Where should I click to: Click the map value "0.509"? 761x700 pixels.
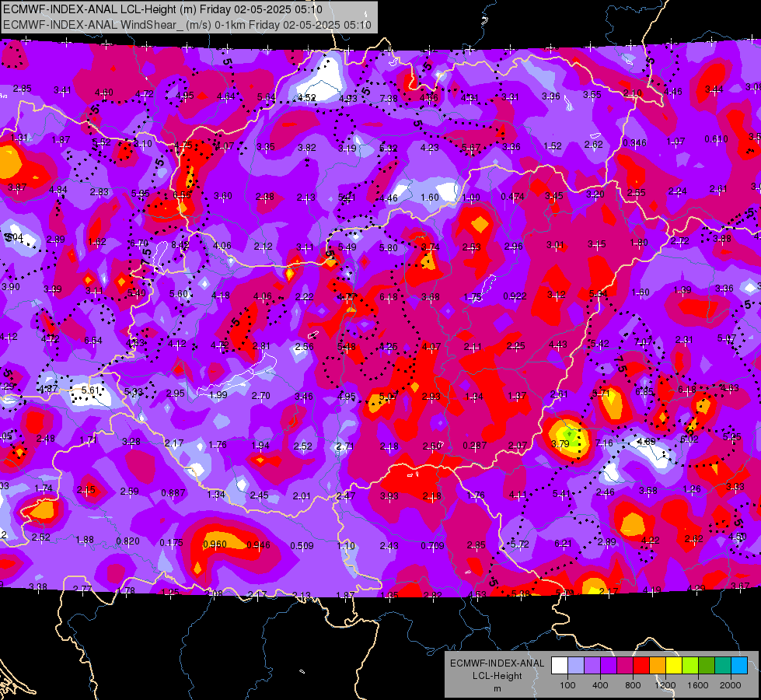302,546
